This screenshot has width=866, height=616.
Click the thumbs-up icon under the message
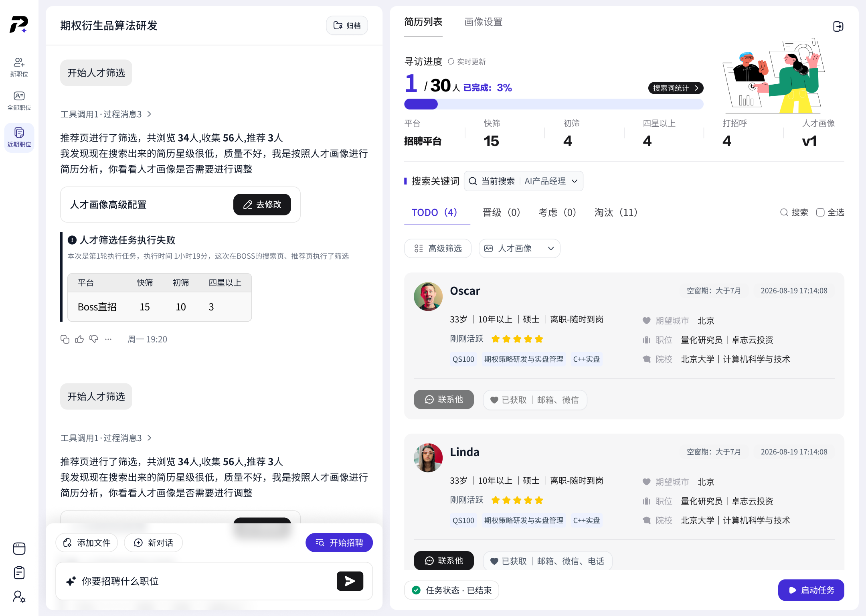79,339
